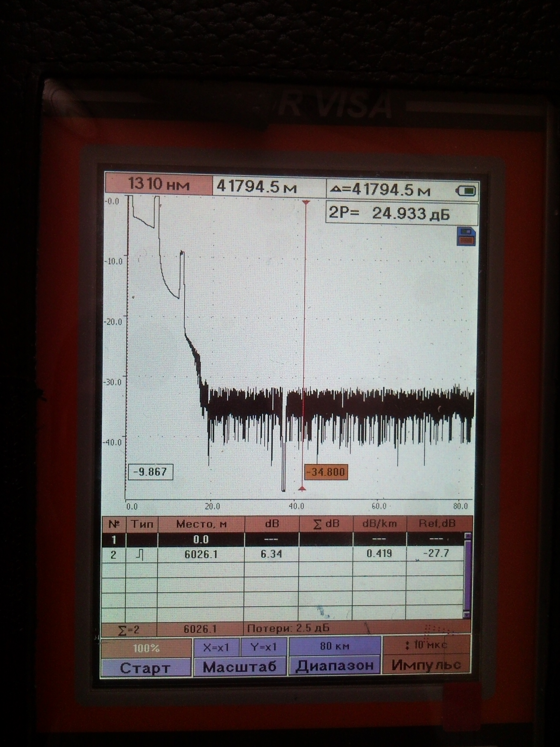Image resolution: width=560 pixels, height=747 pixels.
Task: Toggle the Y=x1 vertical zoom
Action: click(x=264, y=647)
